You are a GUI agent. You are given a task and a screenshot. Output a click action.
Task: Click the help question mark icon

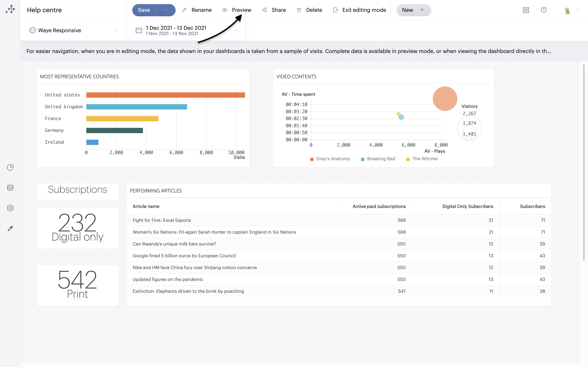coord(543,10)
